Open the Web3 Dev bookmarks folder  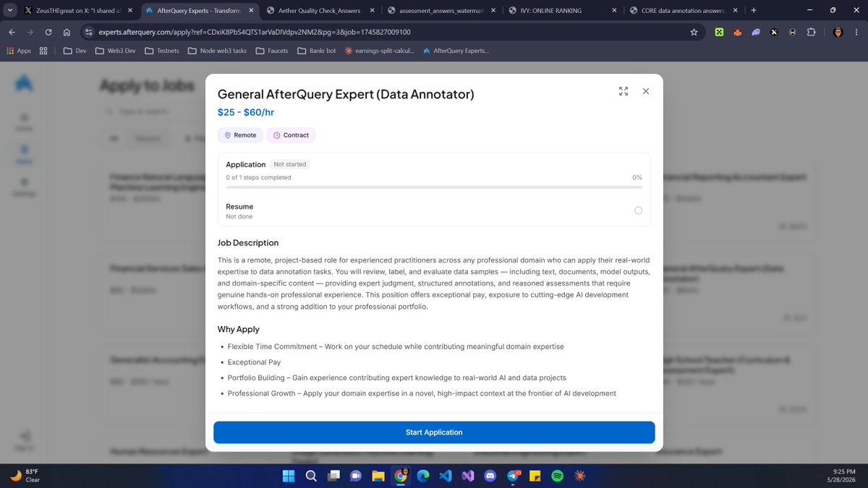click(115, 51)
